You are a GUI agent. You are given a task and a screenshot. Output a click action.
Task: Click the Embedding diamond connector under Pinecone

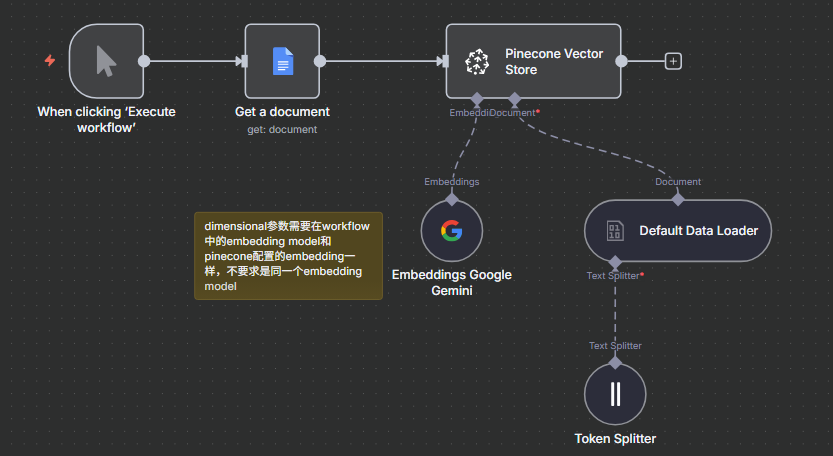[x=477, y=99]
